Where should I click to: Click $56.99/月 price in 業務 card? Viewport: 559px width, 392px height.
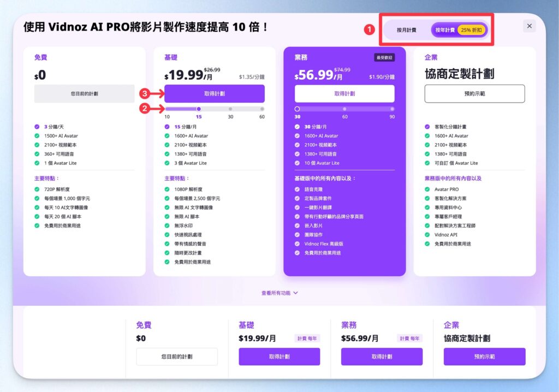tap(318, 75)
